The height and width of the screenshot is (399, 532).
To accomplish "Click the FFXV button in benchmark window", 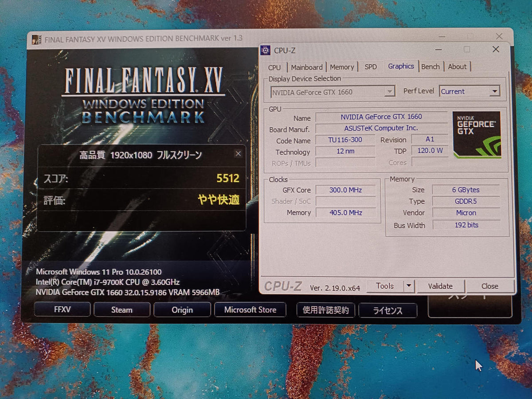I will click(x=63, y=309).
